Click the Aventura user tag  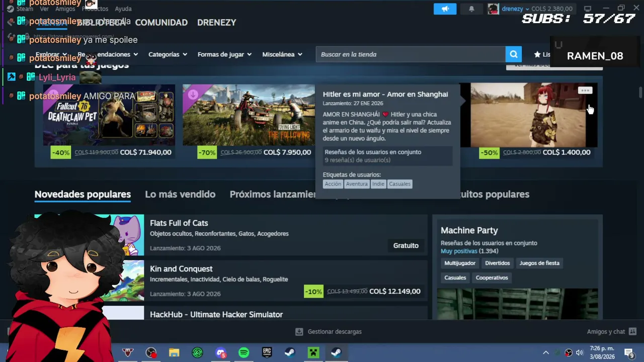[357, 184]
